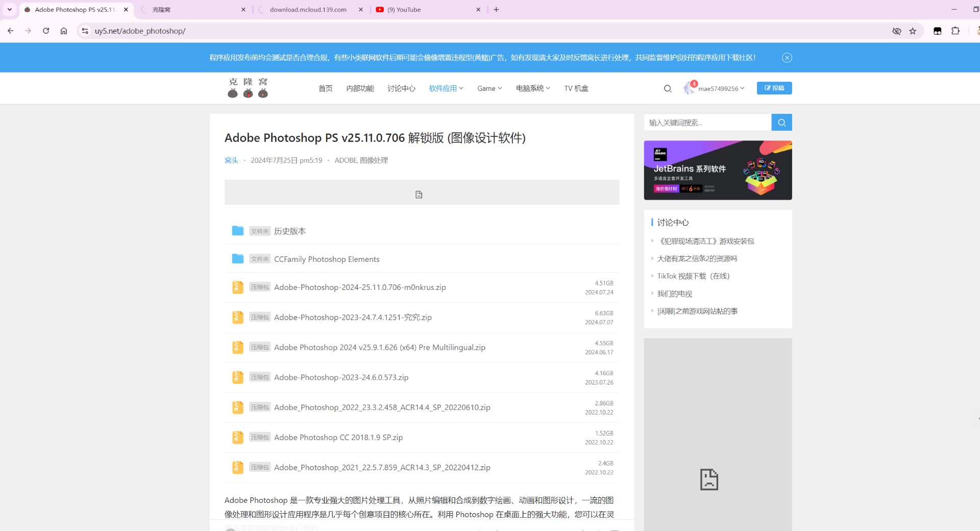Focus the keyword search input field

[707, 123]
